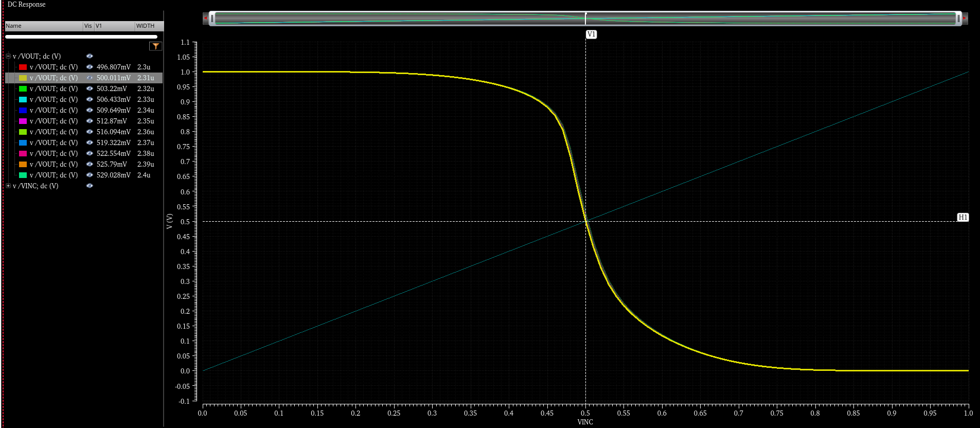Screen dimensions: 980x428
Task: Grab the left handle of zoom strip
Action: tap(212, 19)
